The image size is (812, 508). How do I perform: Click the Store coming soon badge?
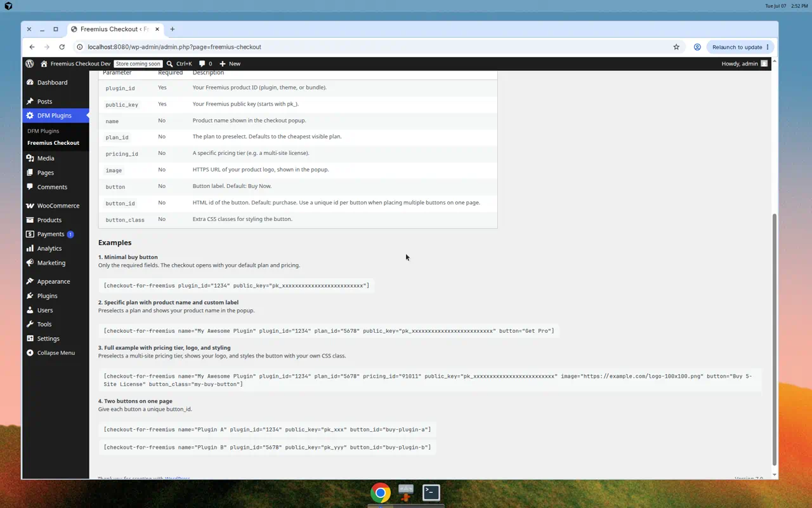[x=138, y=63]
